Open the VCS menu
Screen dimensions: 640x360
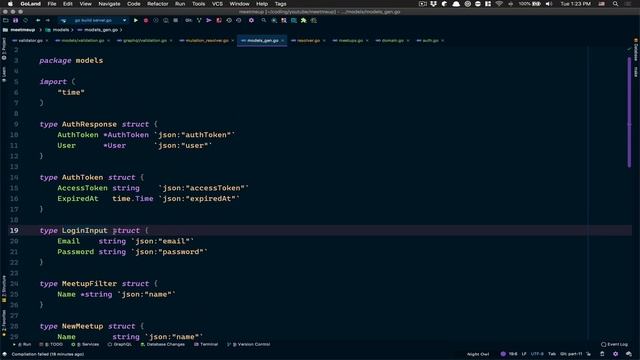pos(217,4)
